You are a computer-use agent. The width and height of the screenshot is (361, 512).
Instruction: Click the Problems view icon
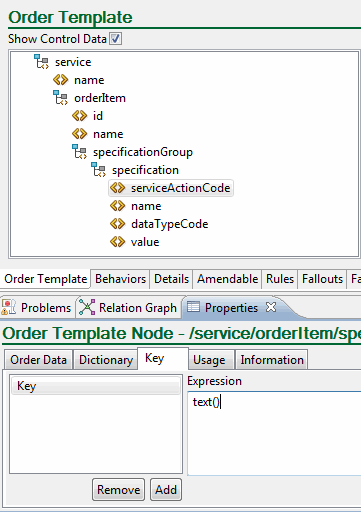8,307
